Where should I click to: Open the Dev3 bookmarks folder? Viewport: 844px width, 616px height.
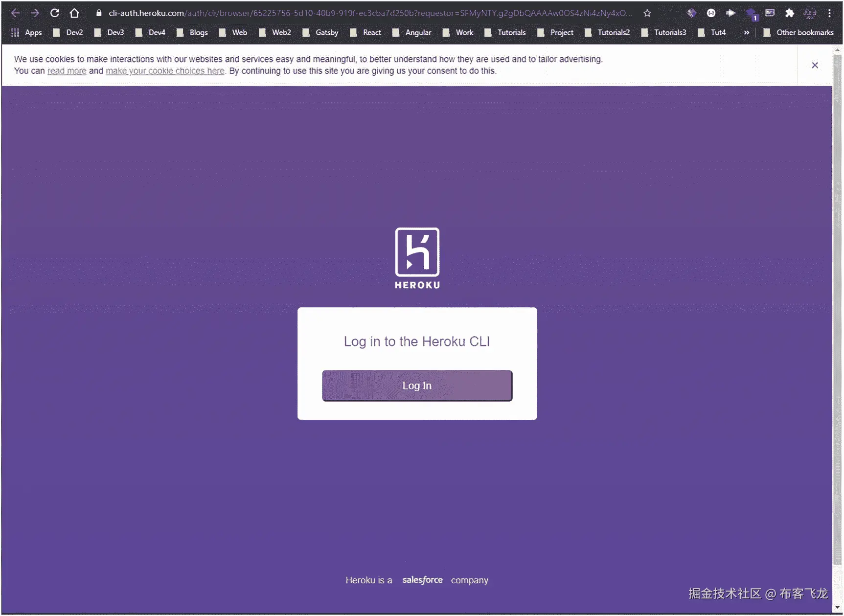point(109,33)
